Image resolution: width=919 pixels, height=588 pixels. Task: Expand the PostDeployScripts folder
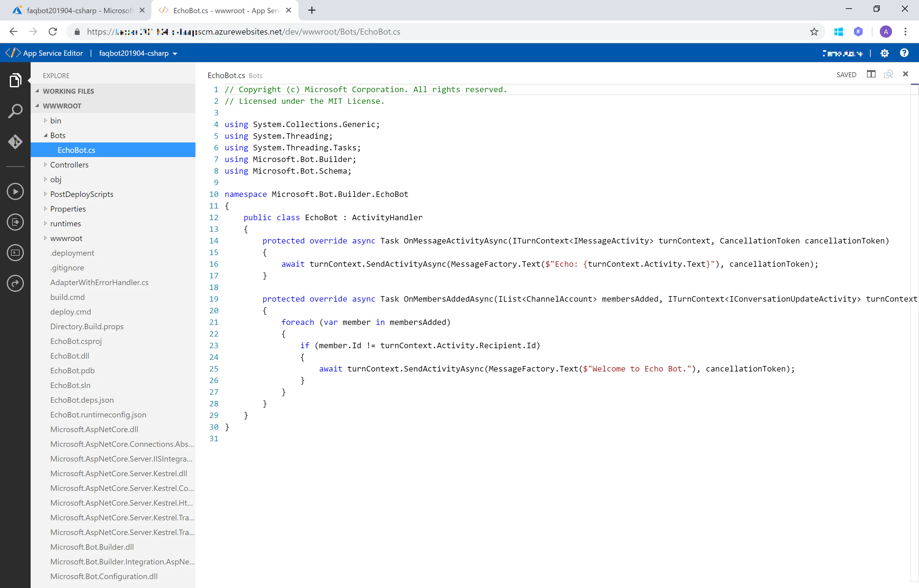[45, 194]
